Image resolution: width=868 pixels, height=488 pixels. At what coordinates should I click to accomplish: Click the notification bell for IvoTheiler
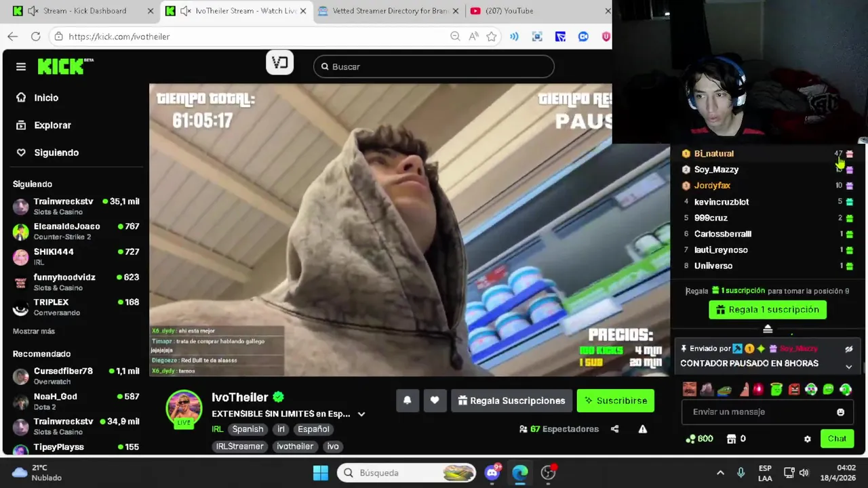(x=407, y=401)
